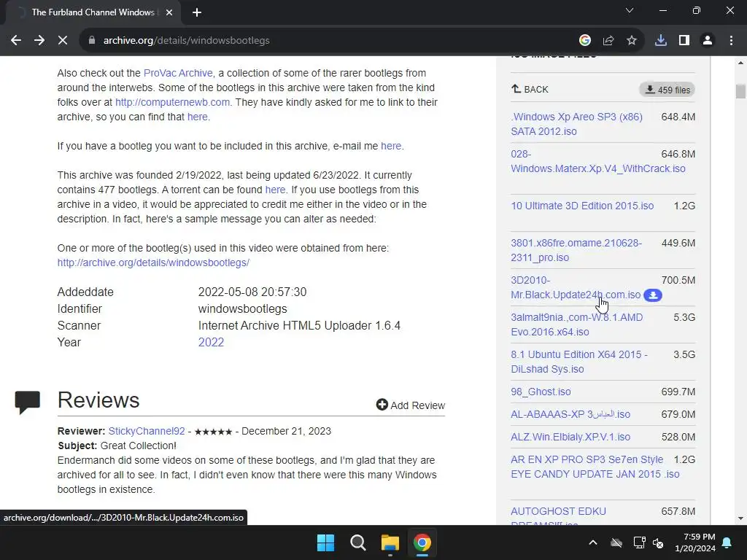
Task: Open Chrome downloads icon
Action: point(661,41)
